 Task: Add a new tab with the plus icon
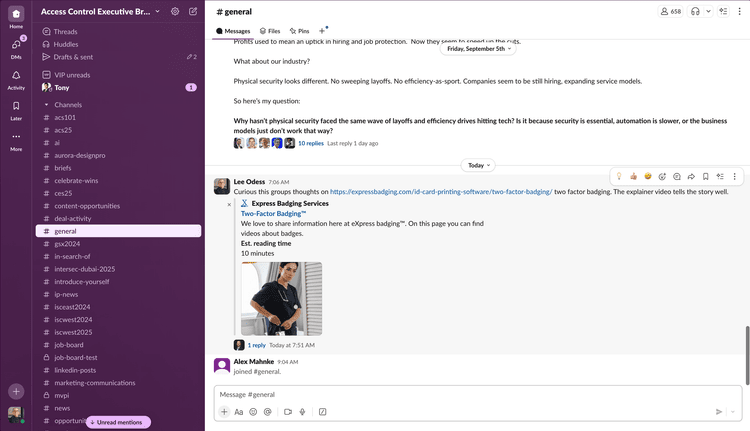[322, 31]
